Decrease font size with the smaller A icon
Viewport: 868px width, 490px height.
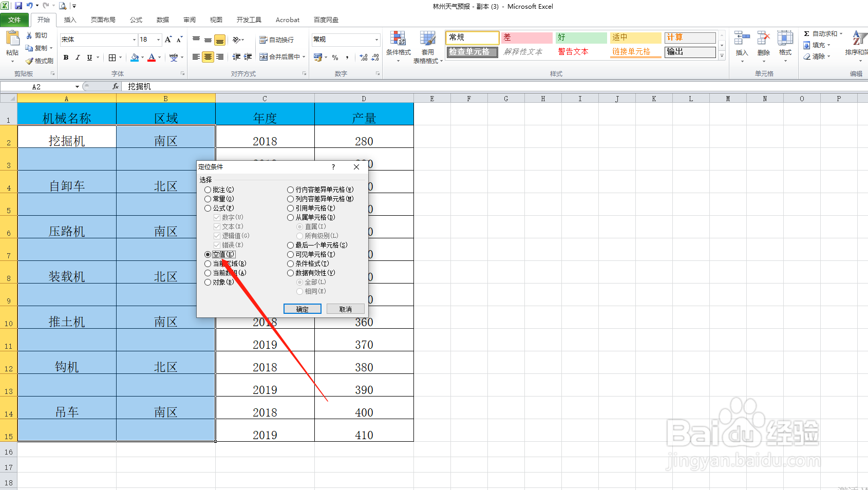[x=179, y=40]
